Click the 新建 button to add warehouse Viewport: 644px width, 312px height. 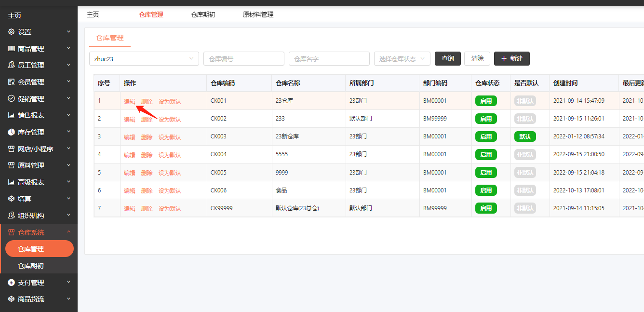pos(511,58)
